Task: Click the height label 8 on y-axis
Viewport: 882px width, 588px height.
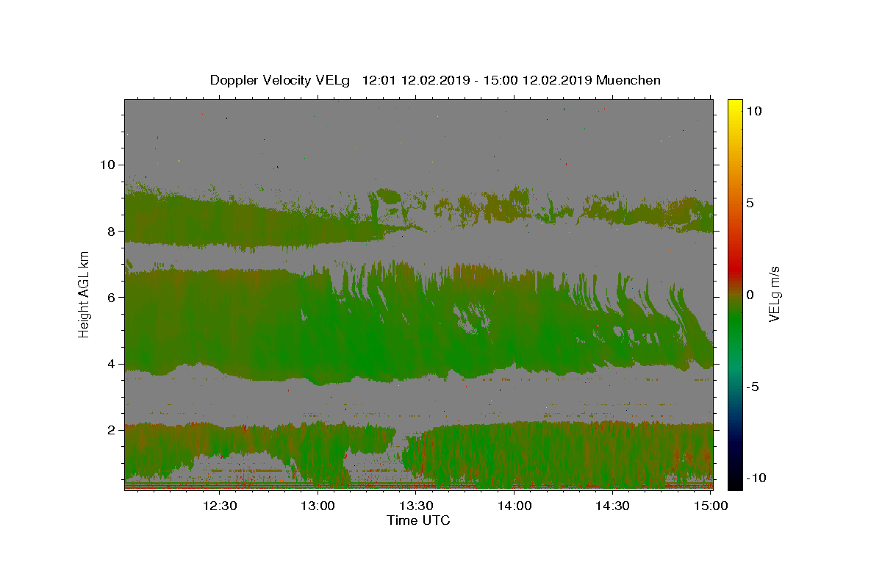Action: [x=110, y=231]
